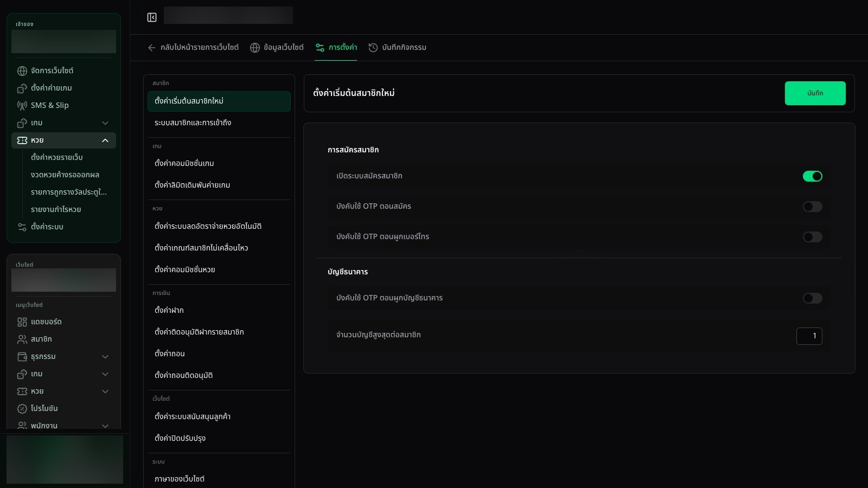Image resolution: width=868 pixels, height=488 pixels.
Task: Expand the หวย chevron in the website menu
Action: pyautogui.click(x=105, y=391)
